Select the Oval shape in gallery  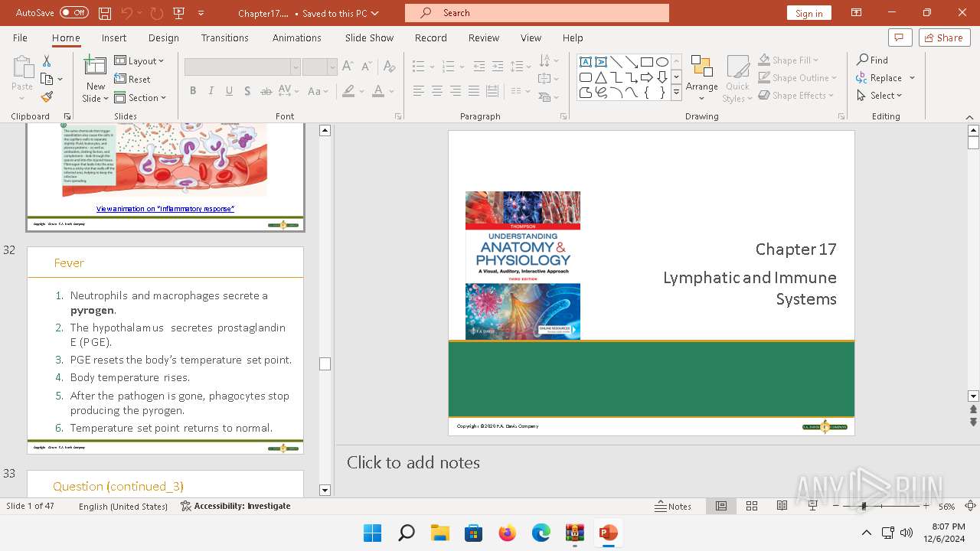click(662, 62)
